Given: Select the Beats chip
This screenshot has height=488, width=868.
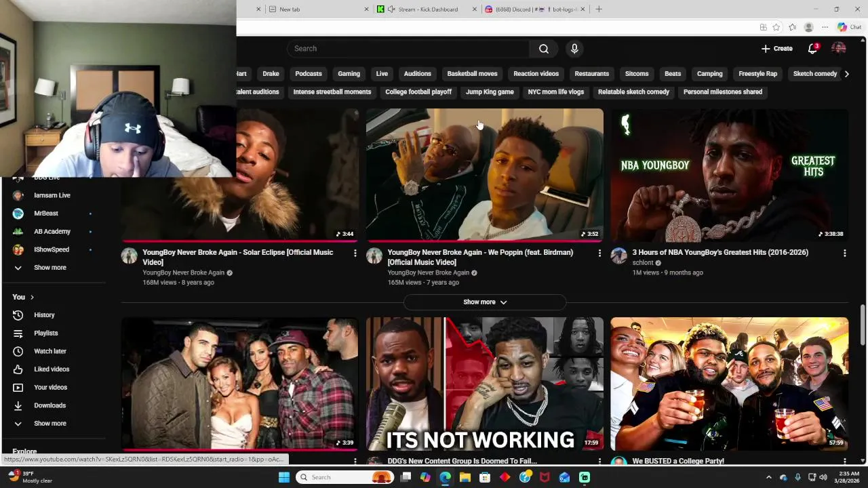Looking at the screenshot, I should pos(673,74).
